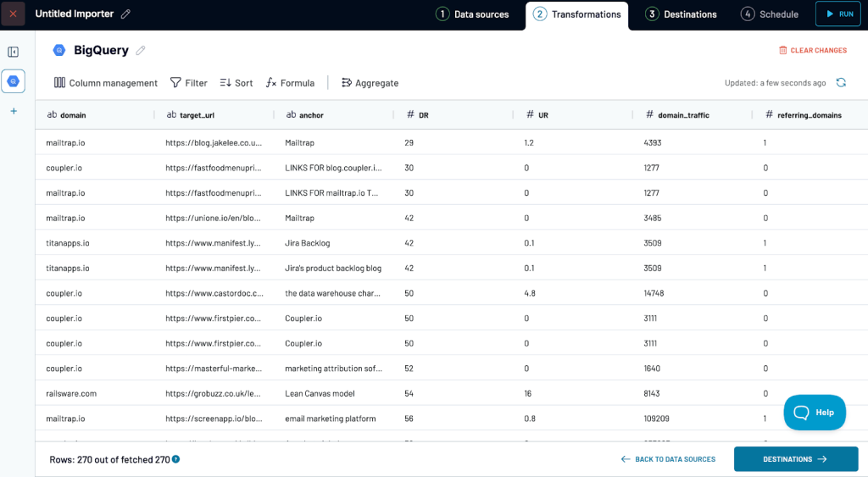Click the referring_domains column type icon
Image resolution: width=868 pixels, height=477 pixels.
pos(769,114)
